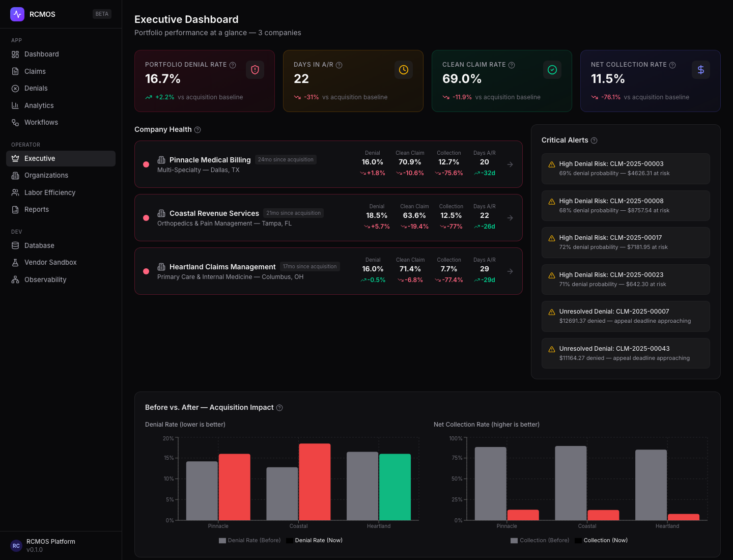Screen dimensions: 733x560
Task: Click Heartland's 71.4% clean claim value
Action: (410, 269)
